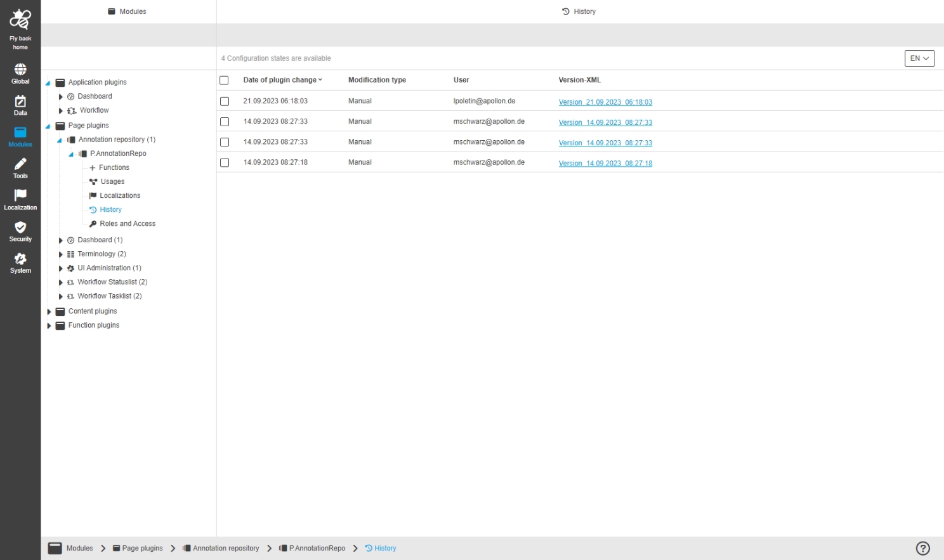Collapse the Annotation repository (1) node
944x560 pixels.
coord(60,140)
